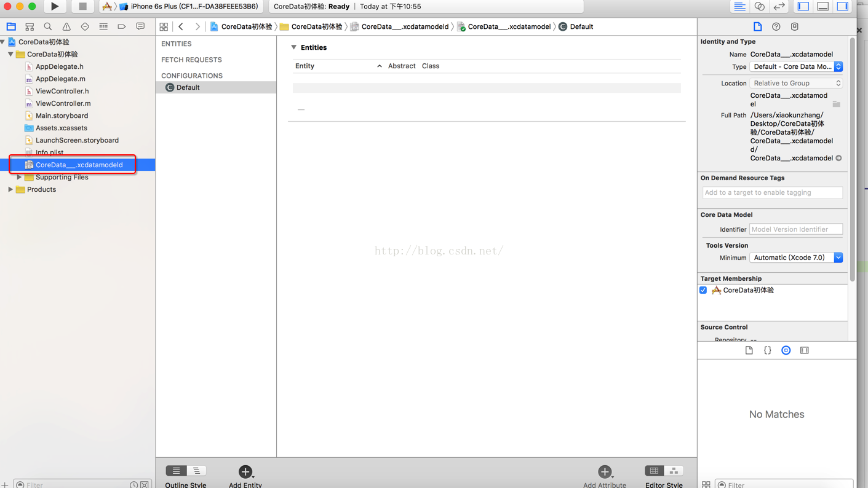Click the Go Back navigation arrow
This screenshot has height=488, width=868.
[181, 26]
